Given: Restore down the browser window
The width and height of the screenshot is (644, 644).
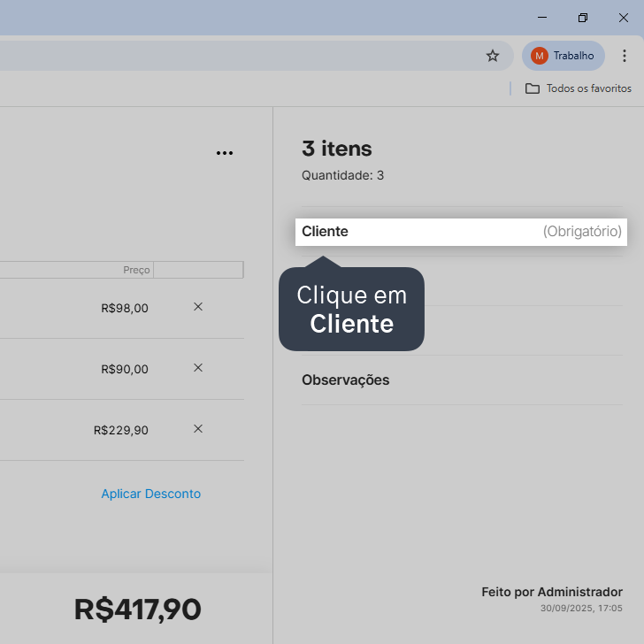Looking at the screenshot, I should click(x=583, y=18).
